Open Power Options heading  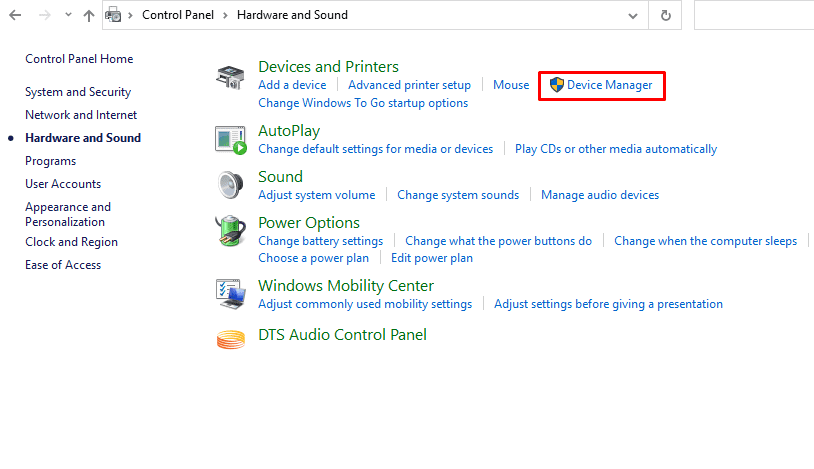(x=309, y=223)
